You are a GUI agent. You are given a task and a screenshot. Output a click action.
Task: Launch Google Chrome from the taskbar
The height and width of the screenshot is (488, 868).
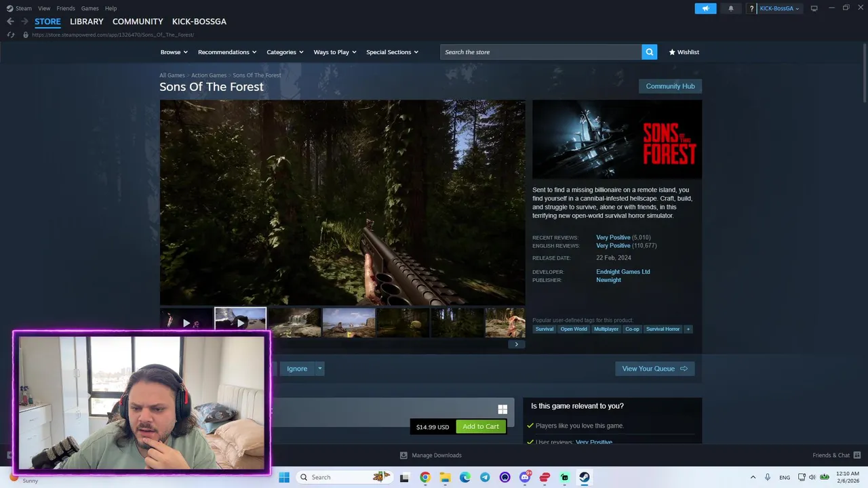(425, 477)
